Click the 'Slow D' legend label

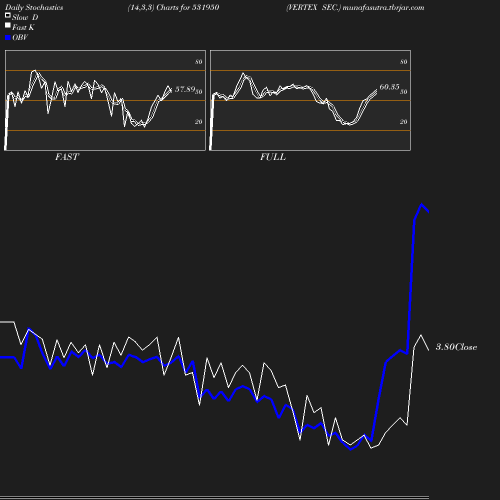point(25,18)
